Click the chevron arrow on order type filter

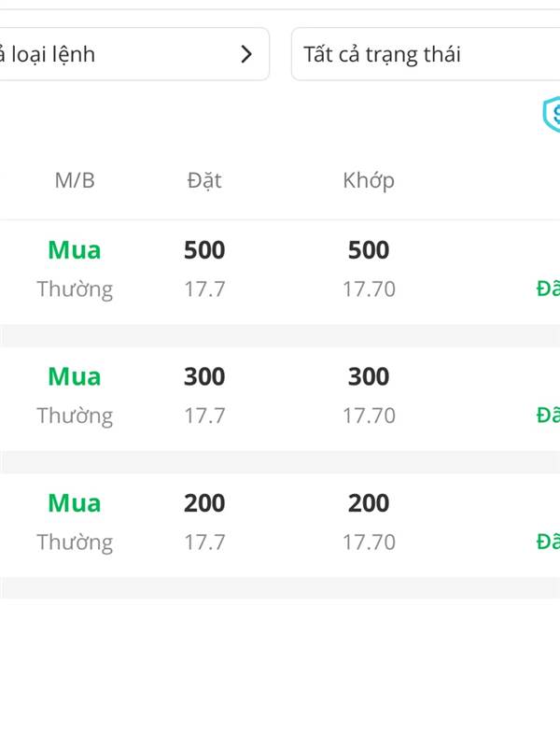246,54
